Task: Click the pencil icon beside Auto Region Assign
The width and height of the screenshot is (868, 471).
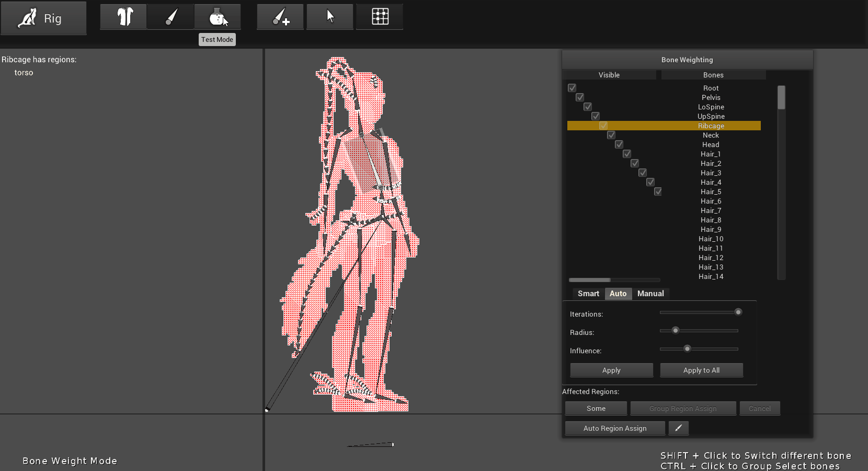Action: (679, 428)
